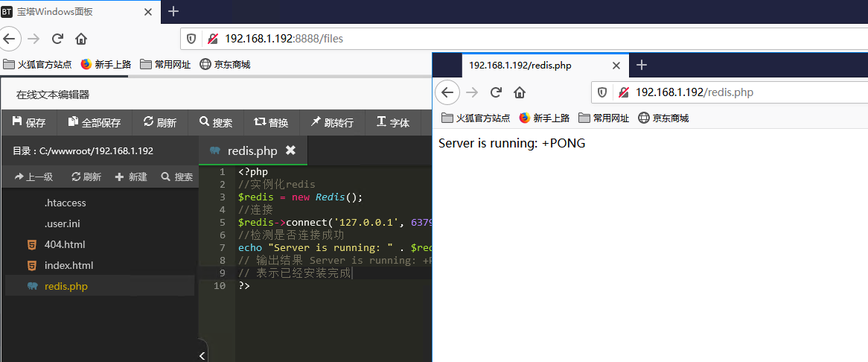Open new tab in redis.php window
The height and width of the screenshot is (362, 868).
(641, 66)
